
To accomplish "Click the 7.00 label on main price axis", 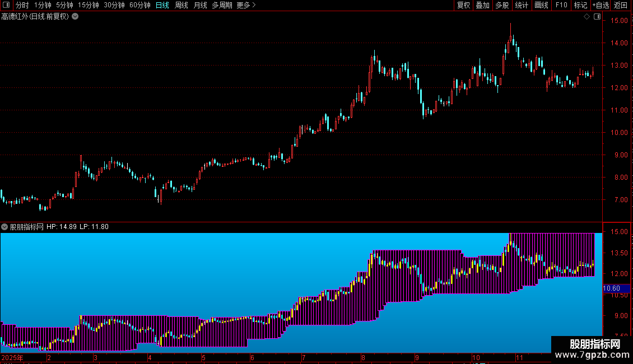I will (x=620, y=200).
